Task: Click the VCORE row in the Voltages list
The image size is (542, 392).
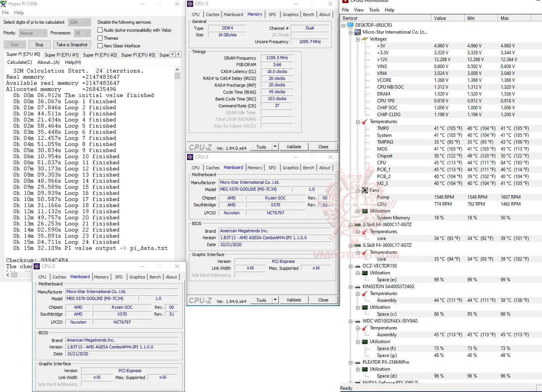Action: (x=441, y=80)
